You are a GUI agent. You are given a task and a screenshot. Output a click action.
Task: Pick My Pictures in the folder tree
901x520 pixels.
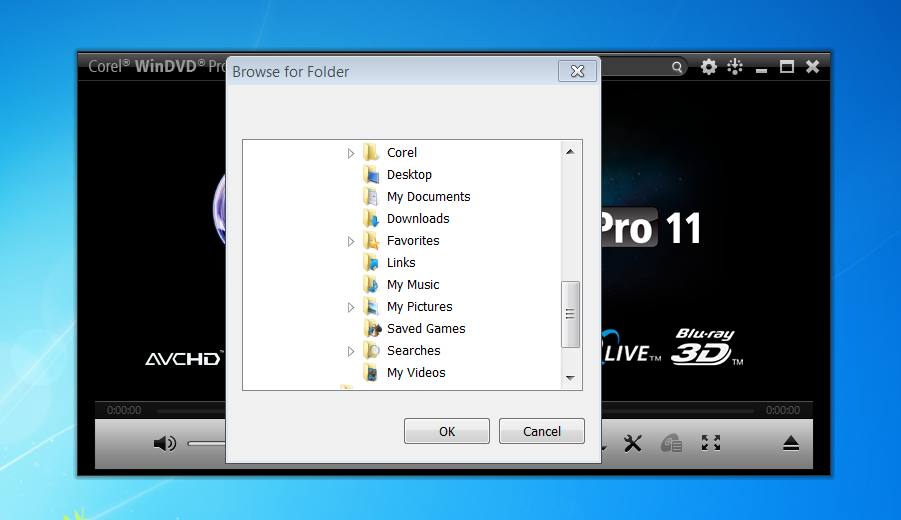pyautogui.click(x=419, y=307)
